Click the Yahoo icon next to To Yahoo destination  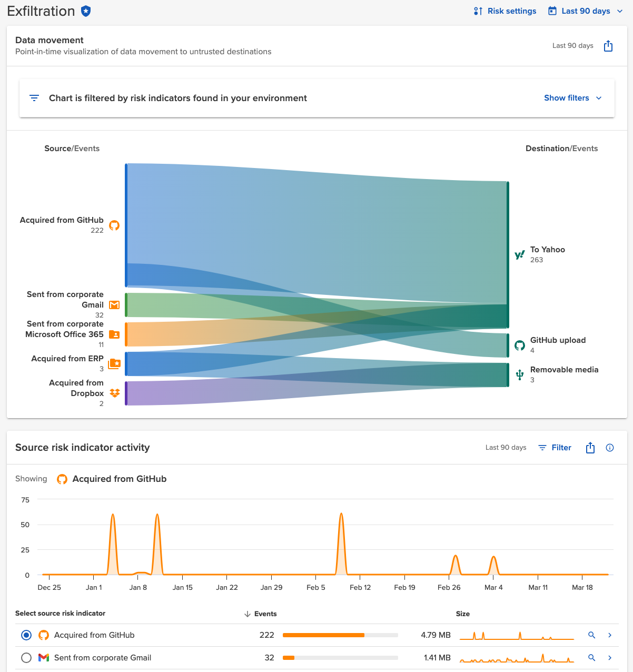[x=520, y=255]
